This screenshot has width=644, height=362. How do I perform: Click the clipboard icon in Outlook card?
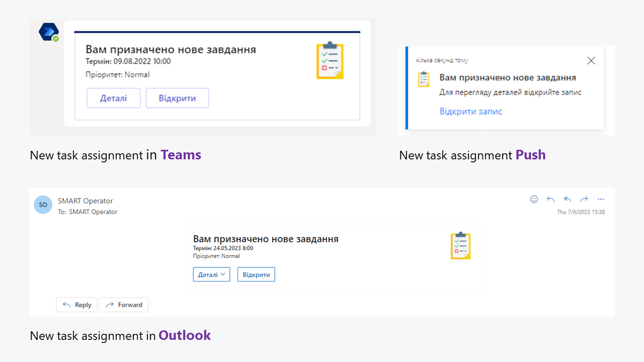(460, 246)
